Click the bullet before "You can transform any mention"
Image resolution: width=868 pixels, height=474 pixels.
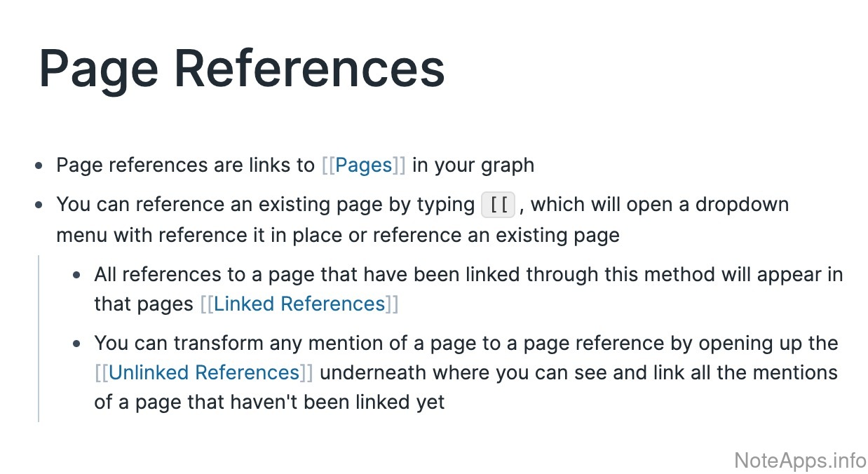click(77, 344)
